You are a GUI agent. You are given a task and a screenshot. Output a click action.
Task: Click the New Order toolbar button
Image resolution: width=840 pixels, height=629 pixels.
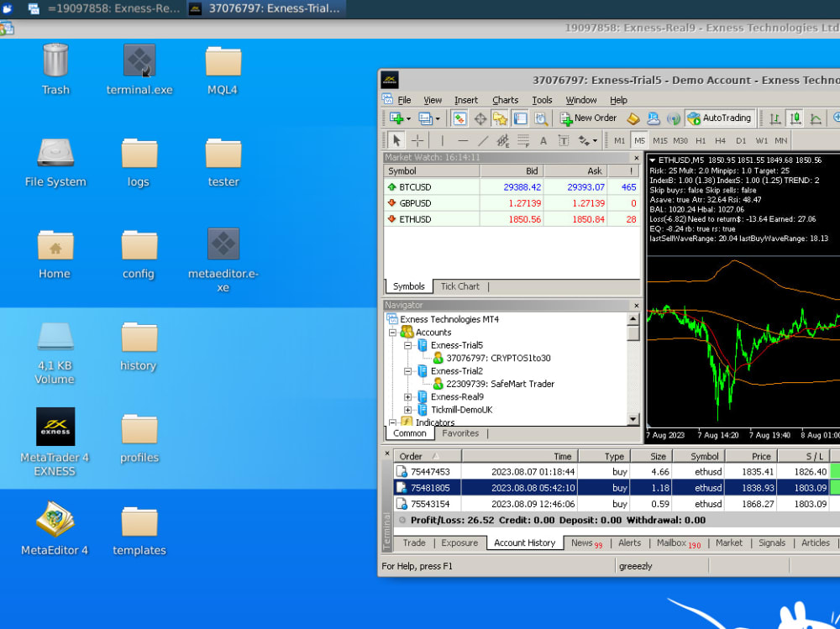588,118
